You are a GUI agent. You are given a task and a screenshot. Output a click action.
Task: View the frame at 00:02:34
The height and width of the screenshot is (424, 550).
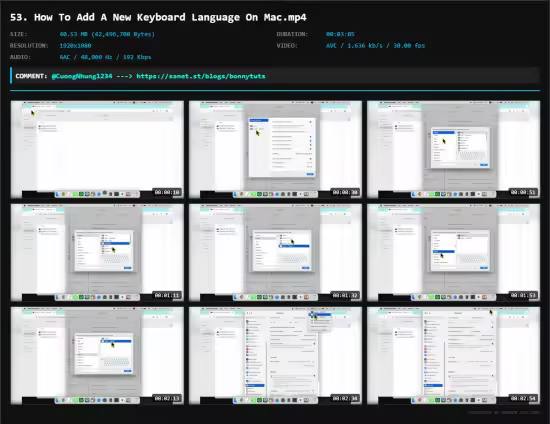pos(275,356)
